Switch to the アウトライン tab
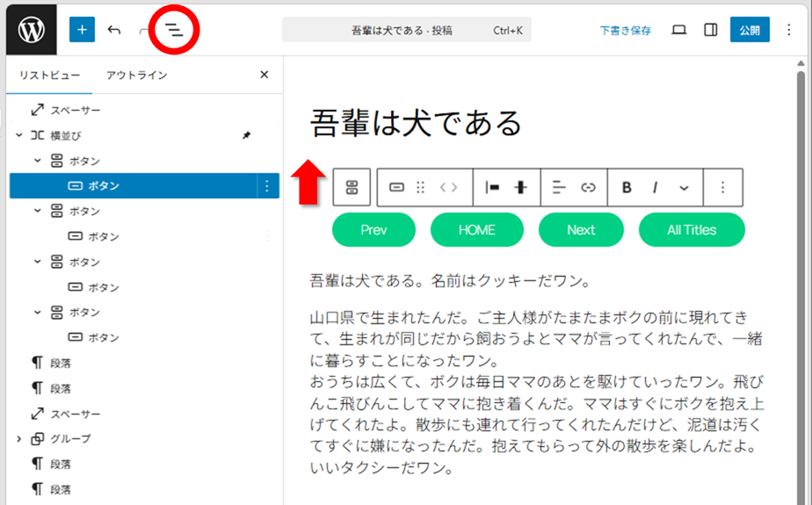Image resolution: width=812 pixels, height=505 pixels. click(136, 76)
